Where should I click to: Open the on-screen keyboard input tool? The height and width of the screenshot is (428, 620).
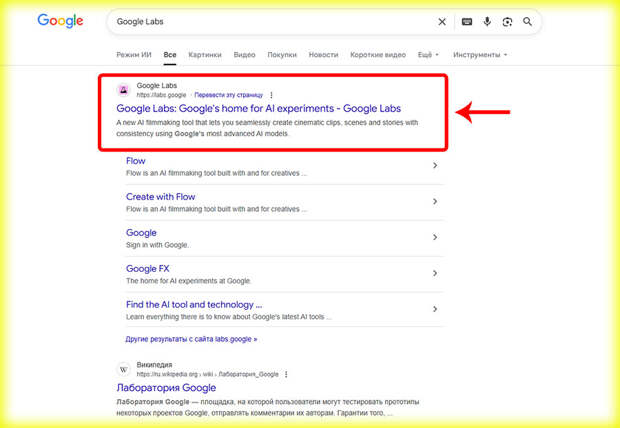pyautogui.click(x=467, y=21)
